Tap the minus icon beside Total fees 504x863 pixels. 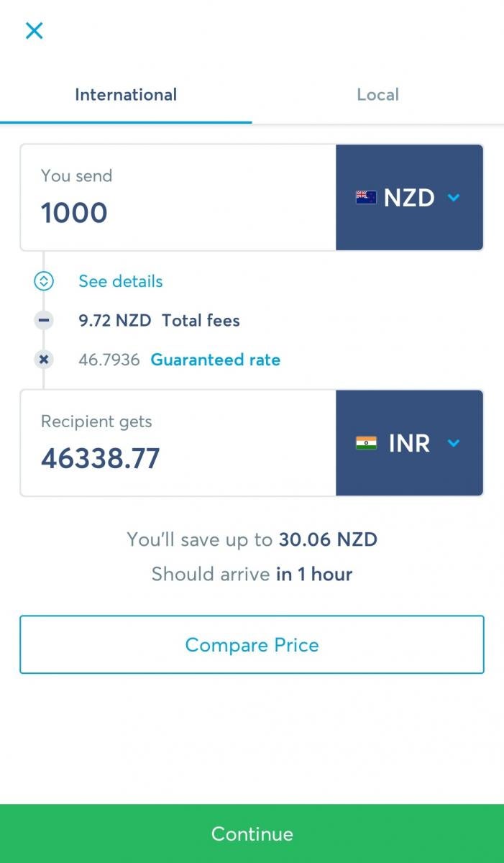click(44, 321)
